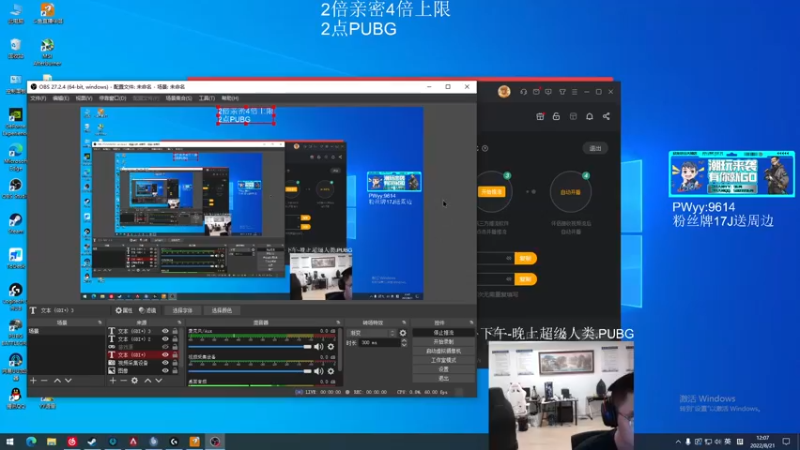The image size is (800, 450).
Task: Click 工作室模式 studio mode button
Action: point(443,360)
